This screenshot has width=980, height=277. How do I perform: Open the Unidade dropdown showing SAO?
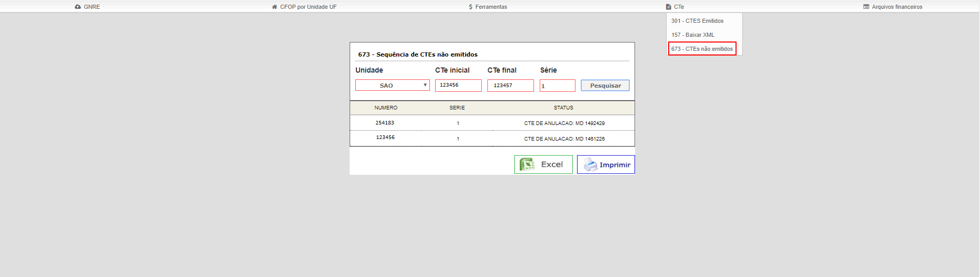[x=393, y=85]
